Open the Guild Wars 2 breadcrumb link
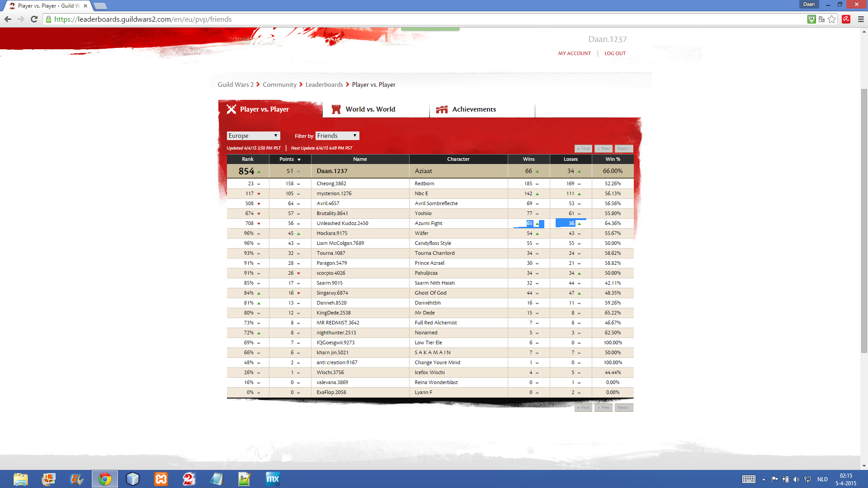The image size is (868, 488). (235, 84)
